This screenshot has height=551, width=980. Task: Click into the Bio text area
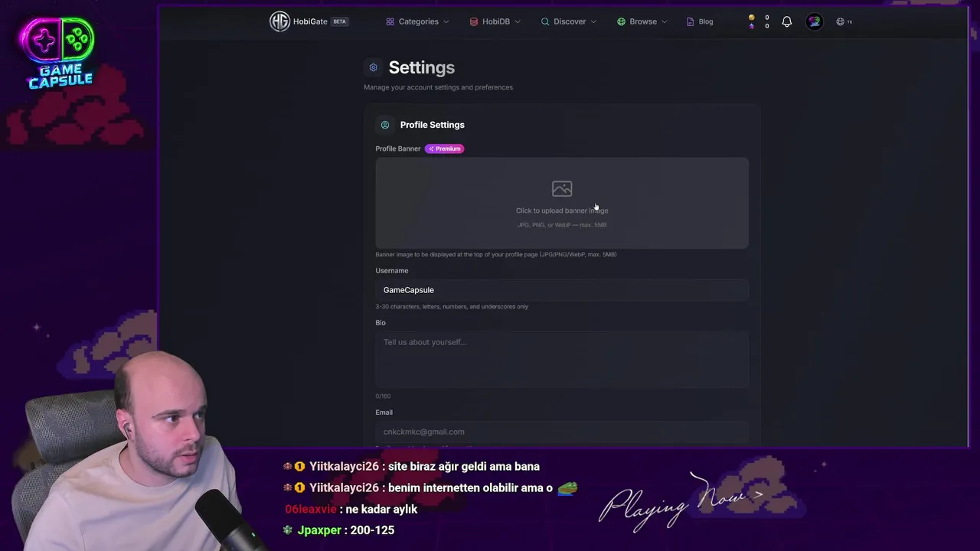tap(562, 359)
